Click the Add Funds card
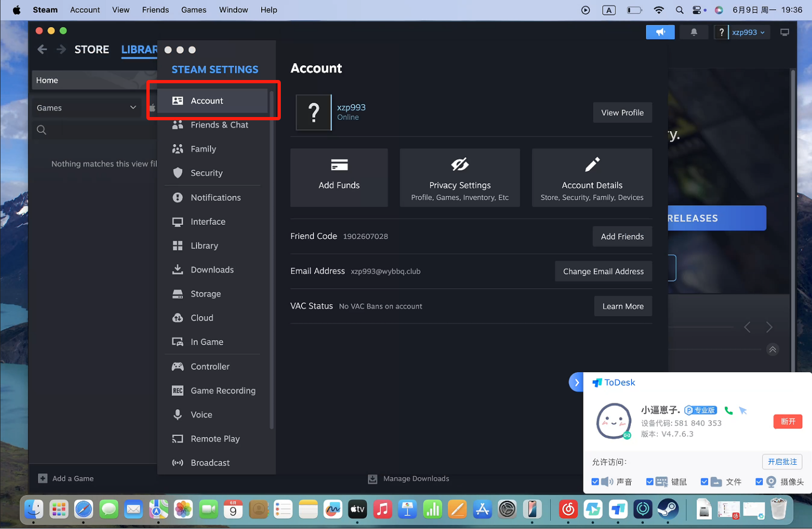This screenshot has height=529, width=812. (x=339, y=177)
